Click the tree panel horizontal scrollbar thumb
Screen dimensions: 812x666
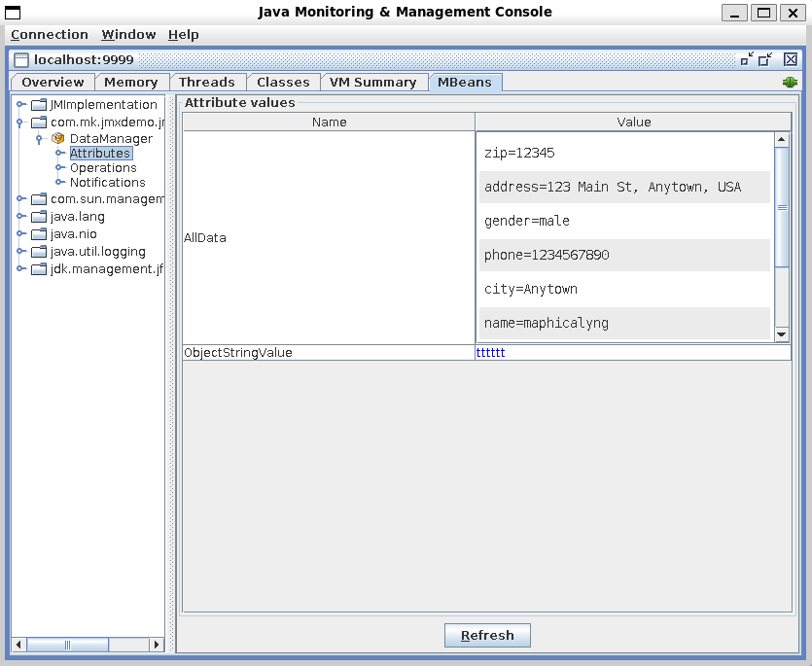pyautogui.click(x=66, y=645)
